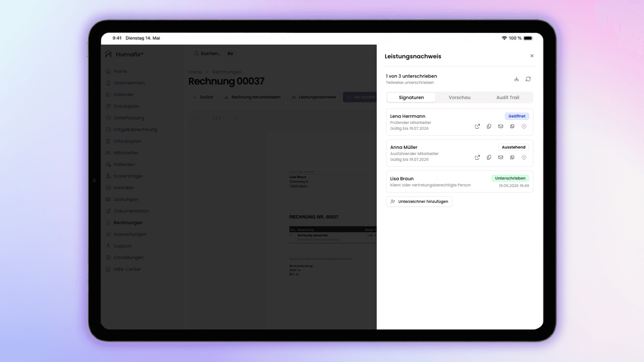Click the Rechnungen breadcrumb link

coord(227,72)
